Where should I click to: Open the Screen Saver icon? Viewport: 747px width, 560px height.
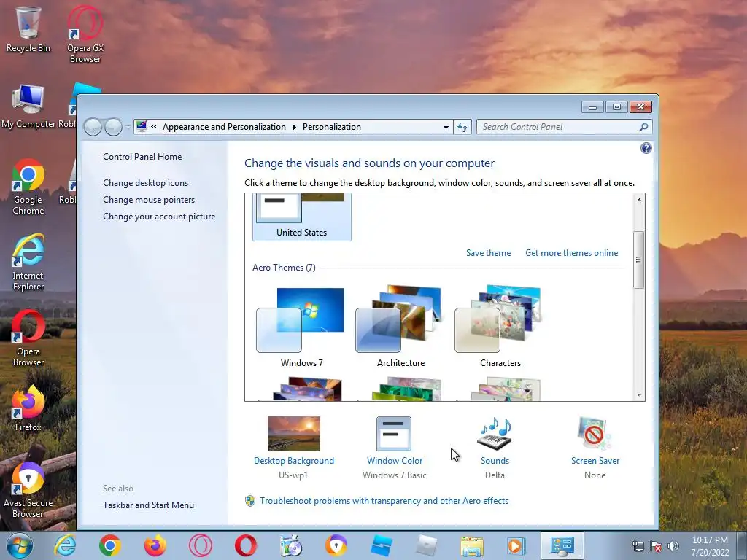coord(594,434)
